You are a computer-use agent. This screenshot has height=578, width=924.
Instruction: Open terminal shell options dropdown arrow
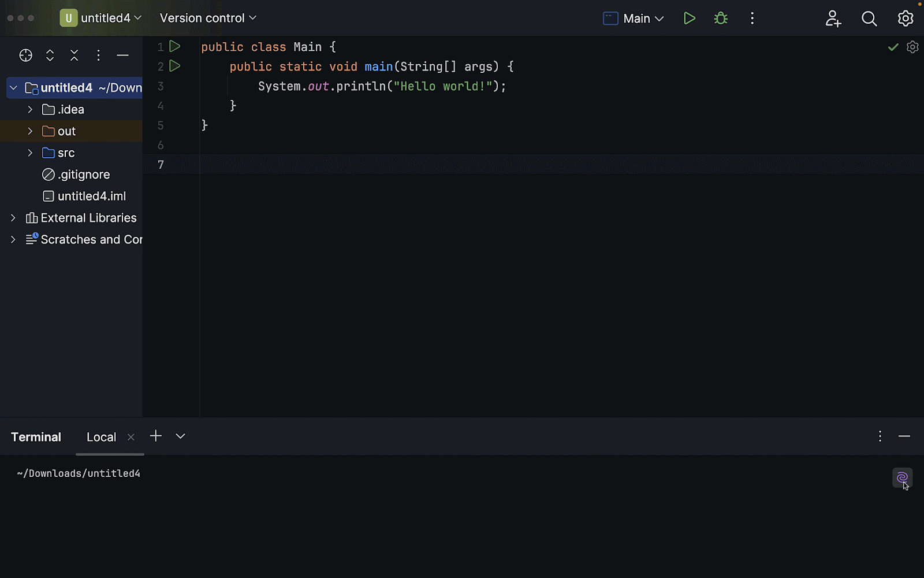pos(180,436)
